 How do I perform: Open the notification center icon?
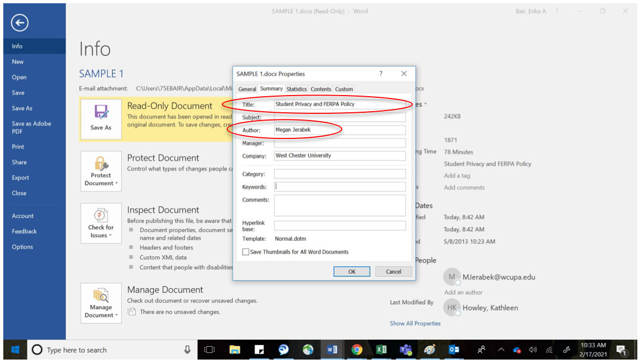tap(621, 350)
